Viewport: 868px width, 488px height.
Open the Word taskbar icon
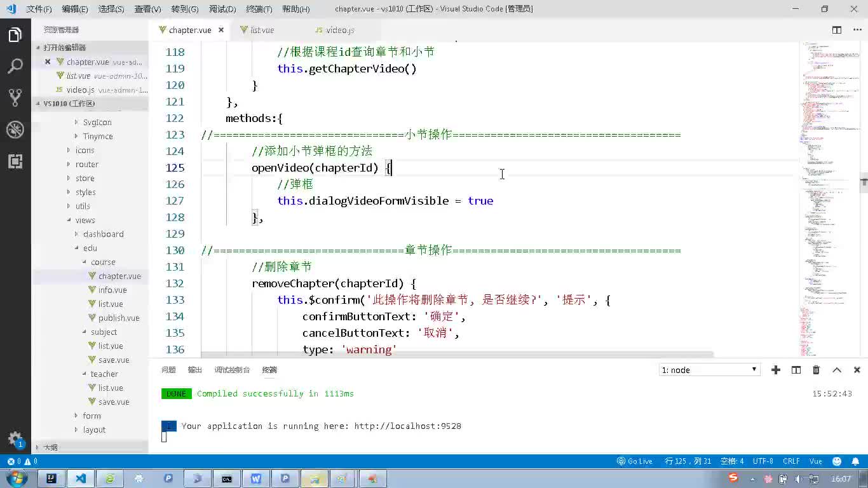[256, 478]
